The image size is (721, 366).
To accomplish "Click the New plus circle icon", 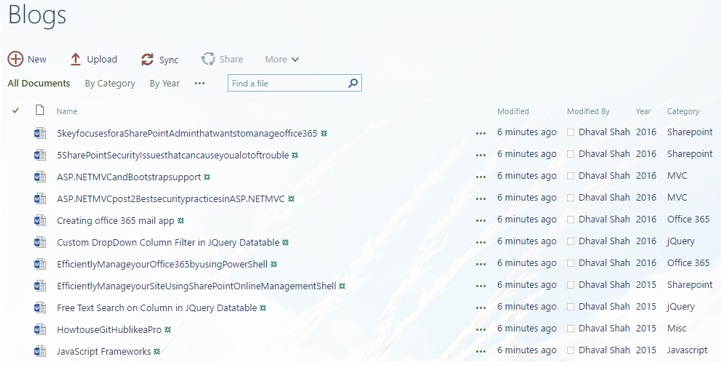I will coord(15,59).
